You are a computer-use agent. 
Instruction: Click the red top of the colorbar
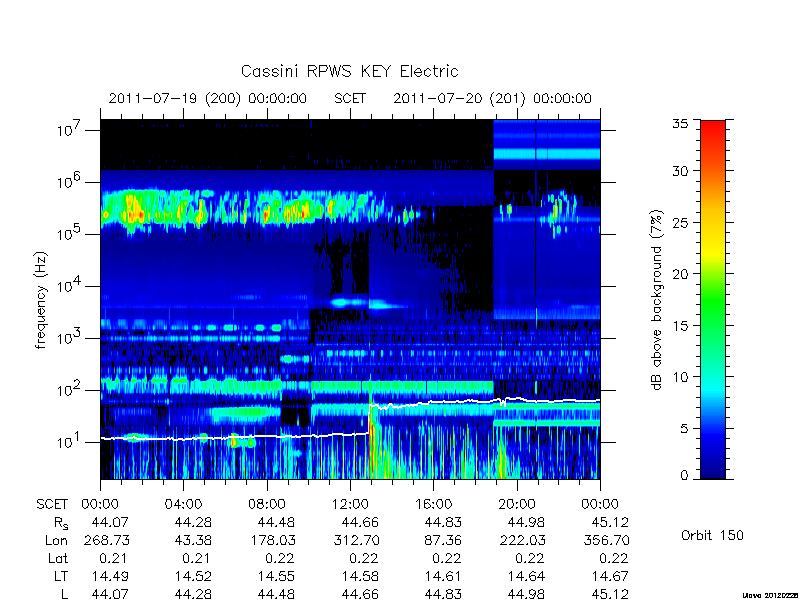coord(713,128)
